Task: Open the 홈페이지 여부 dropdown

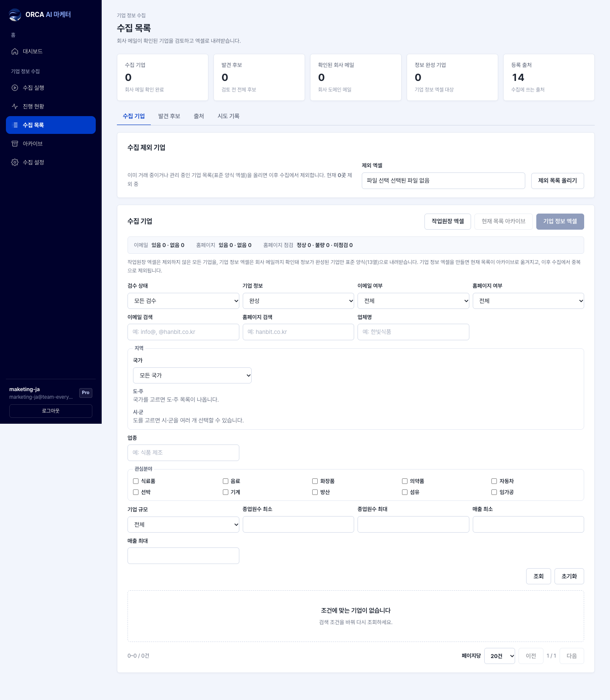Action: [528, 301]
